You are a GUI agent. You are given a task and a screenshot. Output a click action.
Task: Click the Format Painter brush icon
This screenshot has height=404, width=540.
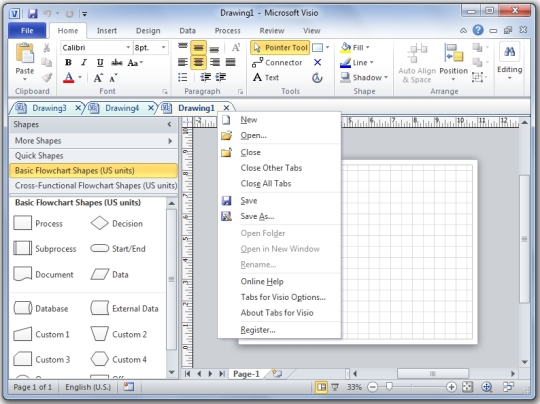(x=46, y=77)
